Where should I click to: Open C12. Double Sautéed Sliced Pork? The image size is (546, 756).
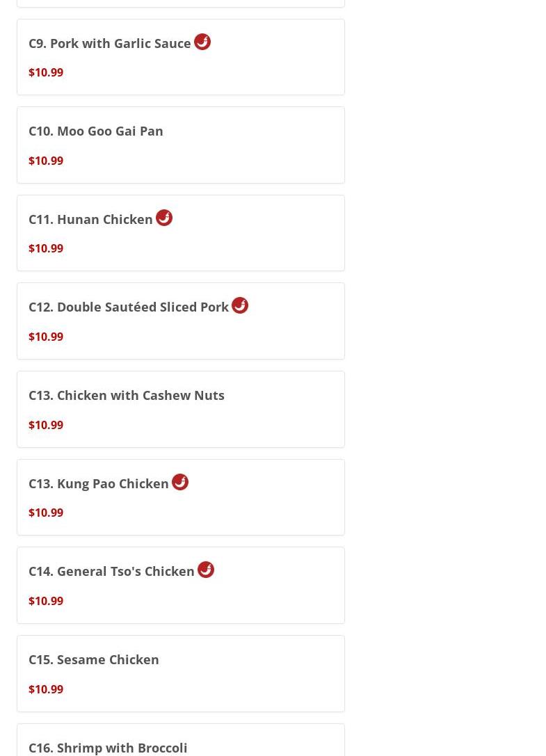point(128,307)
